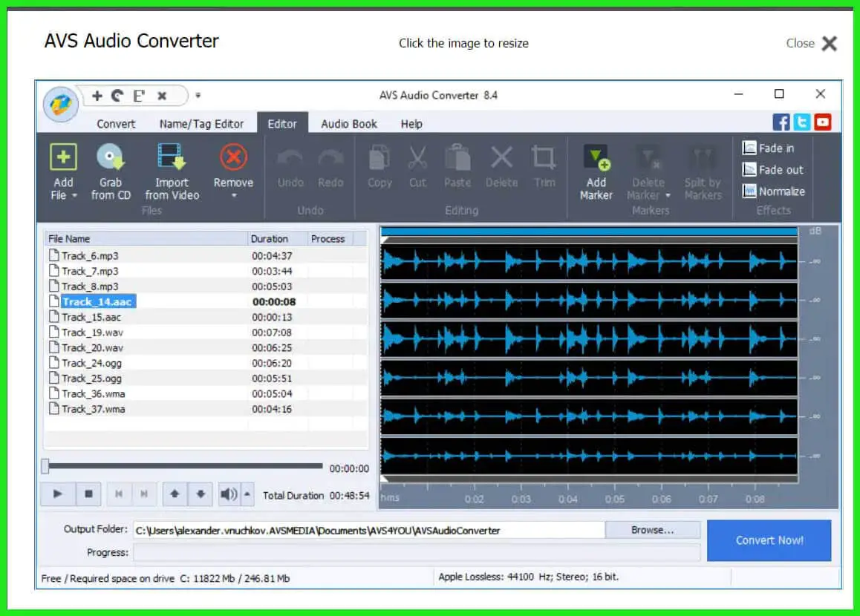Click the 0:05 timeline ruler mark

click(615, 499)
